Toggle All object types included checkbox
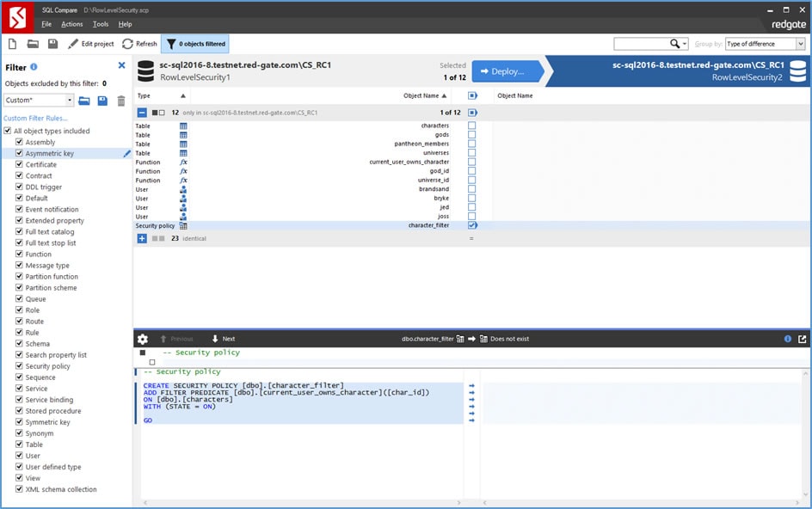 [7, 131]
